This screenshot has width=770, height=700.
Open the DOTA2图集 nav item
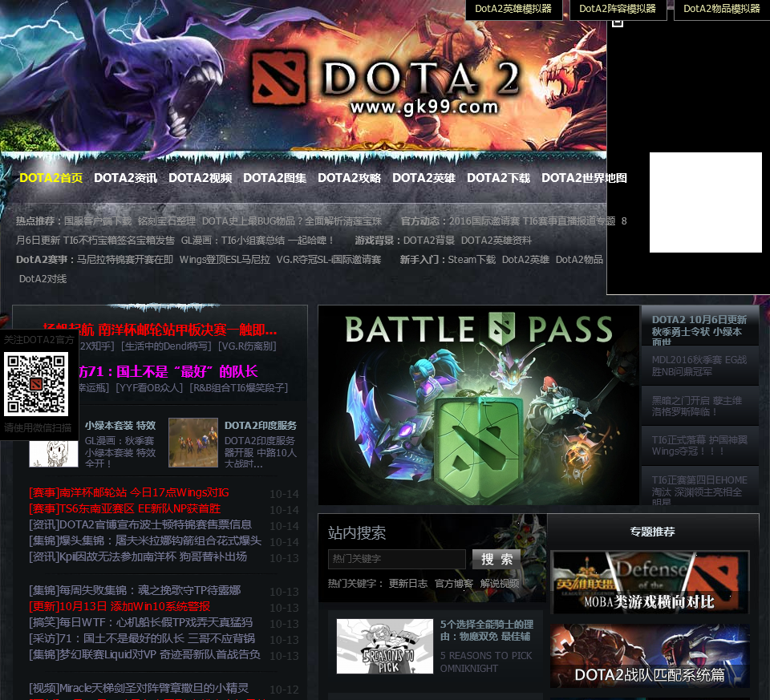tap(275, 178)
